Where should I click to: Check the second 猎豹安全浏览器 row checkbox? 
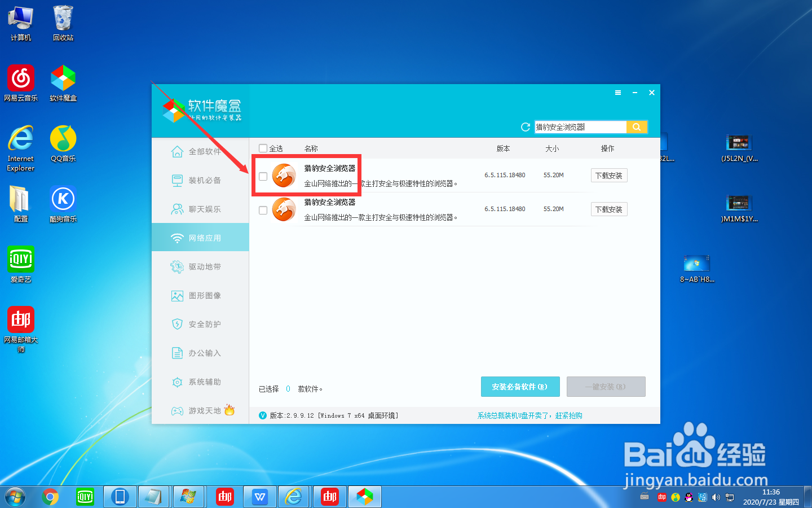pos(263,210)
